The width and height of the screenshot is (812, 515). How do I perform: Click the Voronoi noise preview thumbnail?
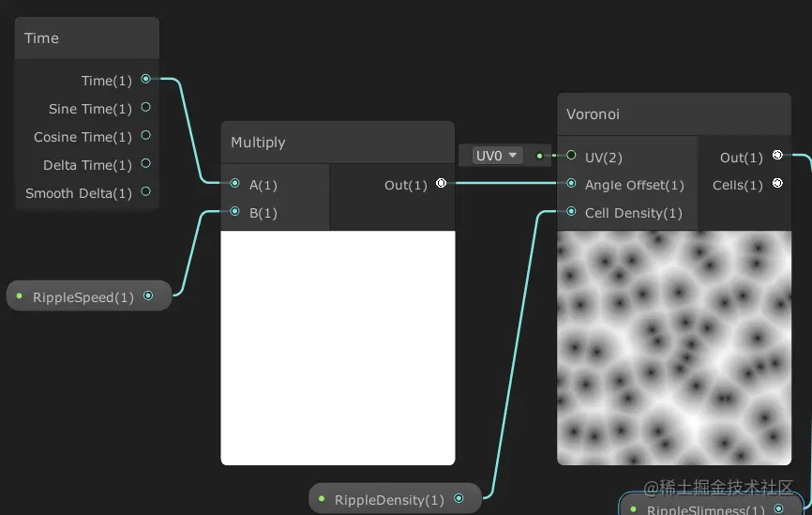674,348
